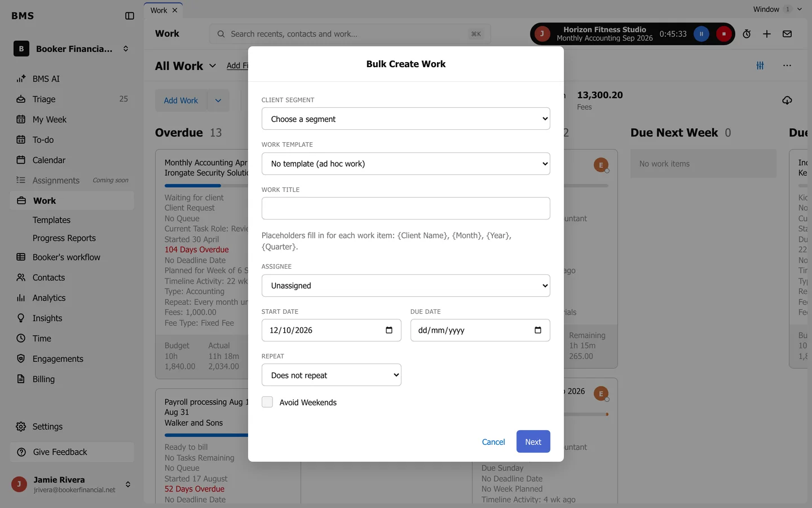This screenshot has height=508, width=812.
Task: Select Work in sidebar
Action: pos(72,201)
